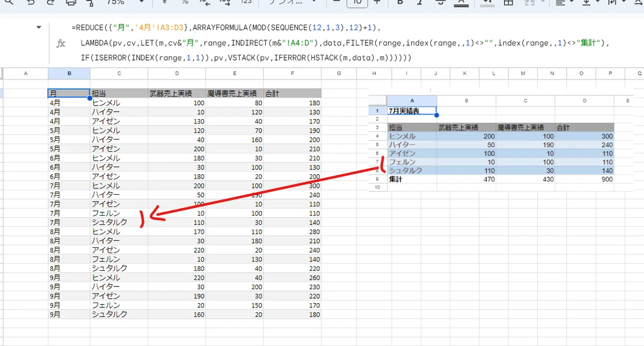
Task: Select the 担当 header cell in main sheet
Action: (x=119, y=93)
